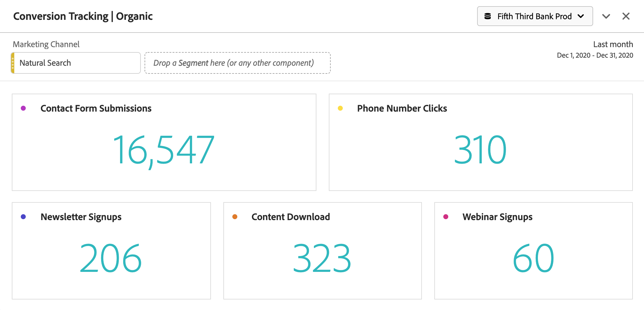Click the database icon beside Fifth Third Bank Prod
The width and height of the screenshot is (644, 310).
point(488,16)
